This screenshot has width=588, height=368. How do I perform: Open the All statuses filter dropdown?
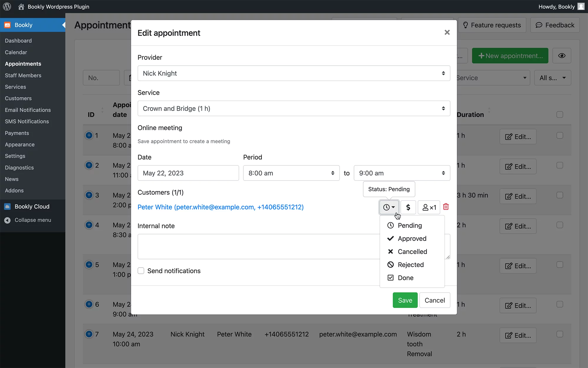click(553, 78)
